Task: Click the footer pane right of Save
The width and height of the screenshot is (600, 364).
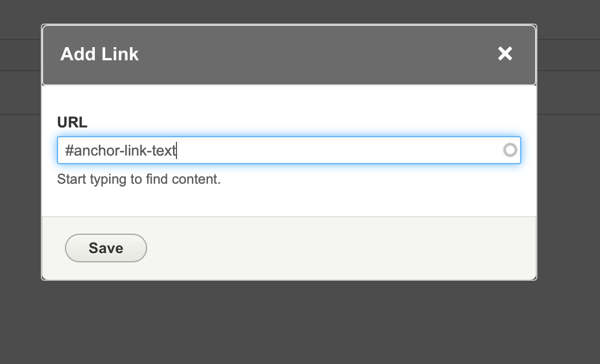Action: click(x=345, y=248)
